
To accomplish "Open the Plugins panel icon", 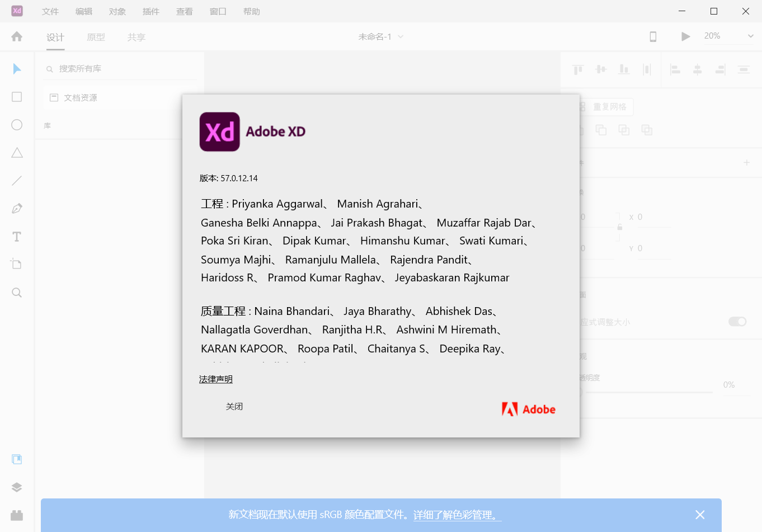I will tap(17, 515).
